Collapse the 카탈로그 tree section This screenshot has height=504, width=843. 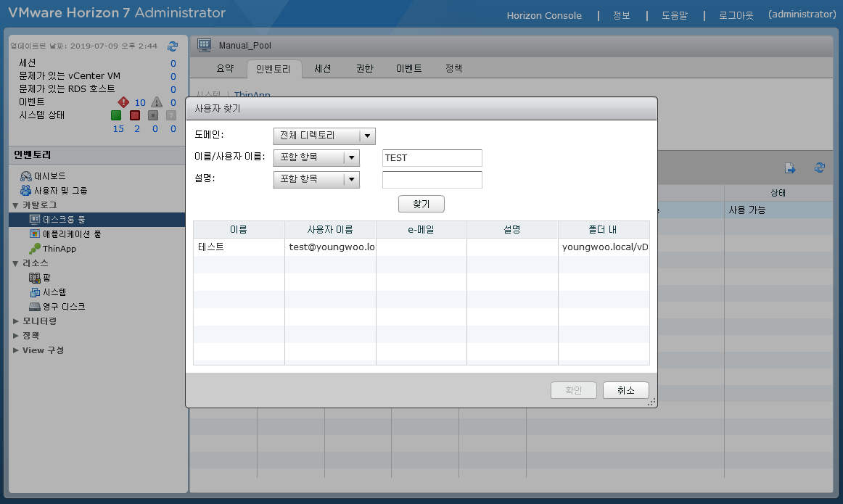click(15, 205)
